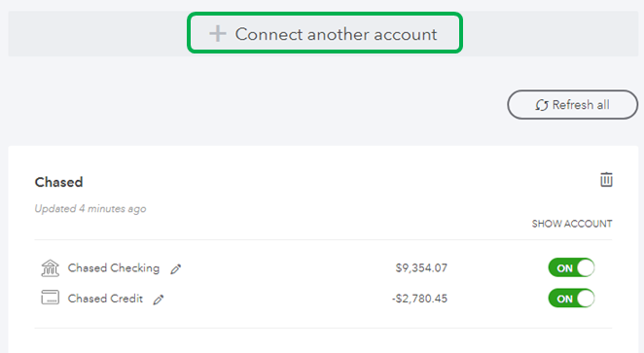Click the $9,354.07 checking balance

pos(421,268)
